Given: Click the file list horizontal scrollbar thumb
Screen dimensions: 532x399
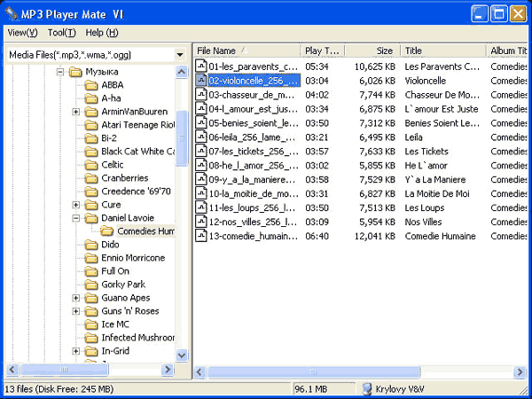Looking at the screenshot, I should click(x=314, y=372).
